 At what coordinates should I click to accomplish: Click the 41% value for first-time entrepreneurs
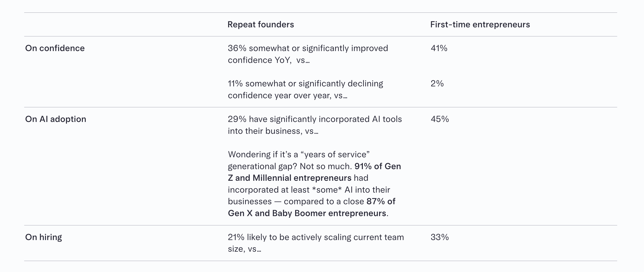[439, 48]
